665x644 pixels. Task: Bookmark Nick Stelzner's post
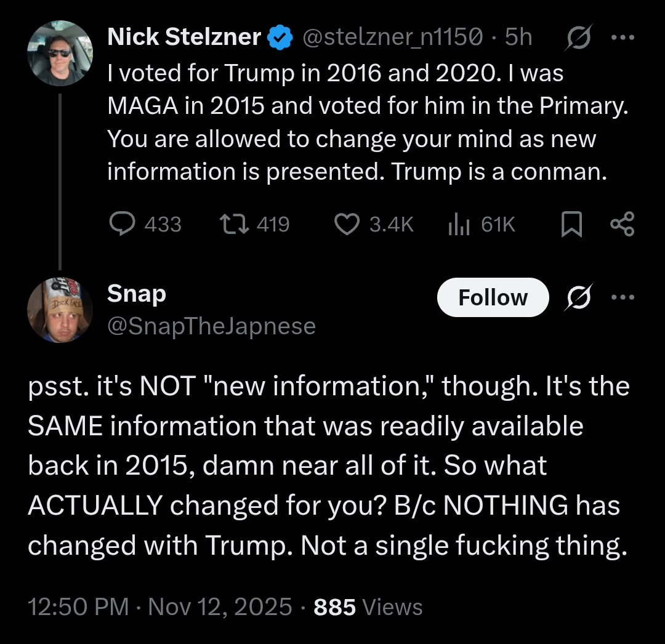click(x=572, y=224)
